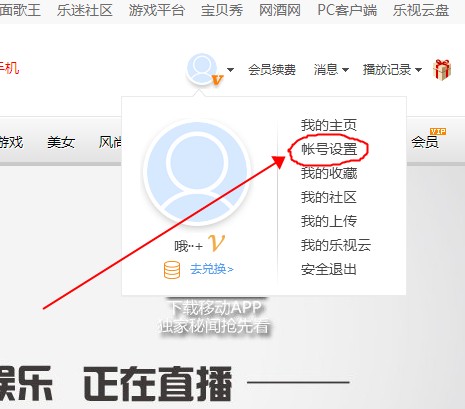This screenshot has height=409, width=465.
Task: Click the golden V membership badge beside username
Action: 216,243
